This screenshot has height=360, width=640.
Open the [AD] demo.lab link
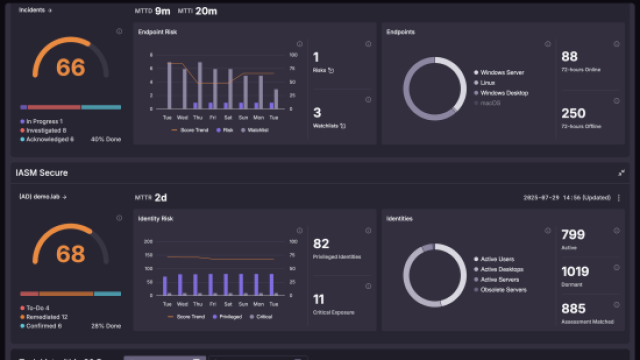pyautogui.click(x=43, y=197)
